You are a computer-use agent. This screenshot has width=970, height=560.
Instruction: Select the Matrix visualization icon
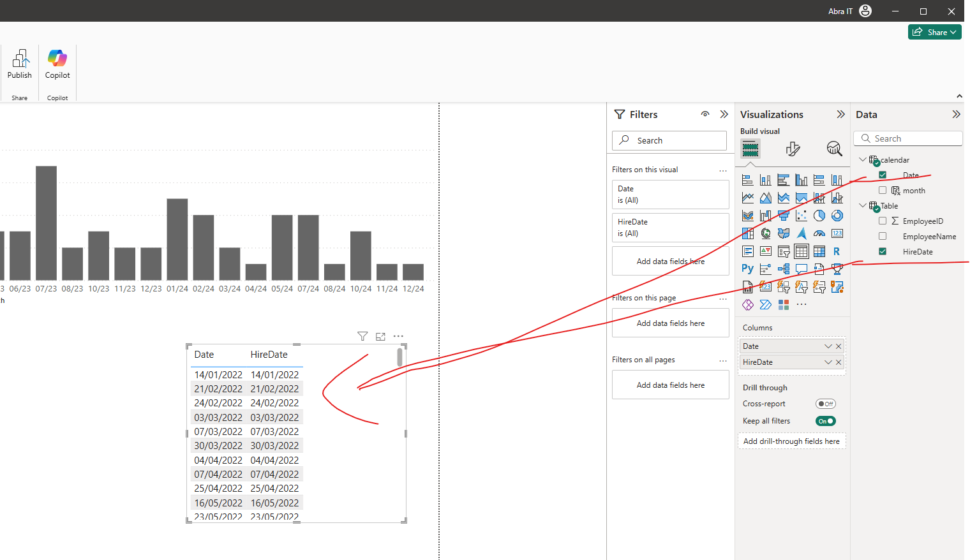(819, 251)
